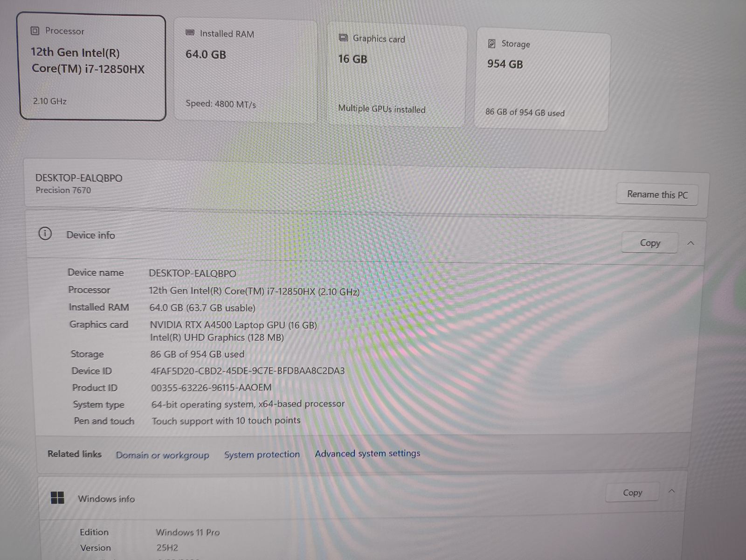Screen dimensions: 746x560
Task: Click the Product ID value 00355-63226-96115-AAOEM
Action: click(211, 387)
